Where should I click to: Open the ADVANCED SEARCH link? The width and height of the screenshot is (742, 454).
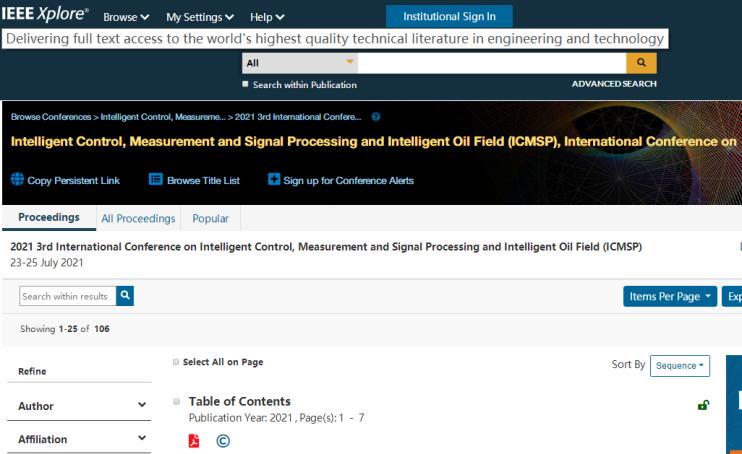(614, 84)
